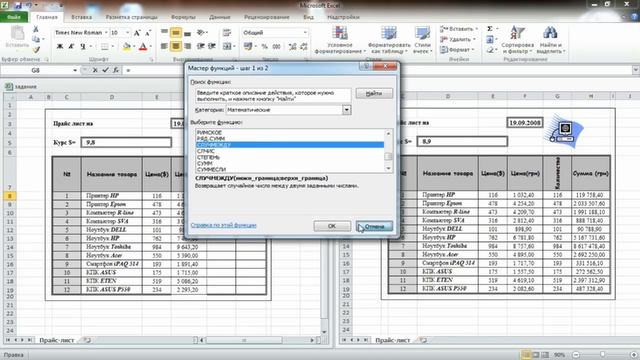Image resolution: width=640 pixels, height=360 pixels.
Task: Click the Decrease Decimal icon
Action: [x=304, y=47]
